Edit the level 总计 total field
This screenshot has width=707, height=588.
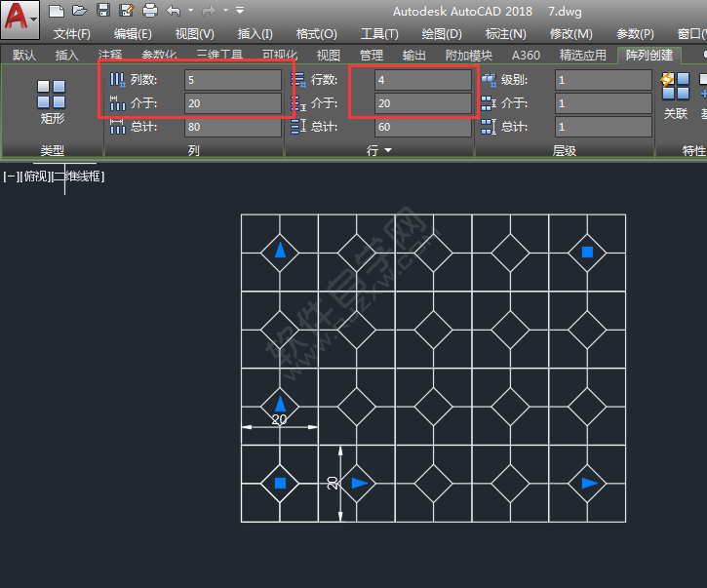604,127
